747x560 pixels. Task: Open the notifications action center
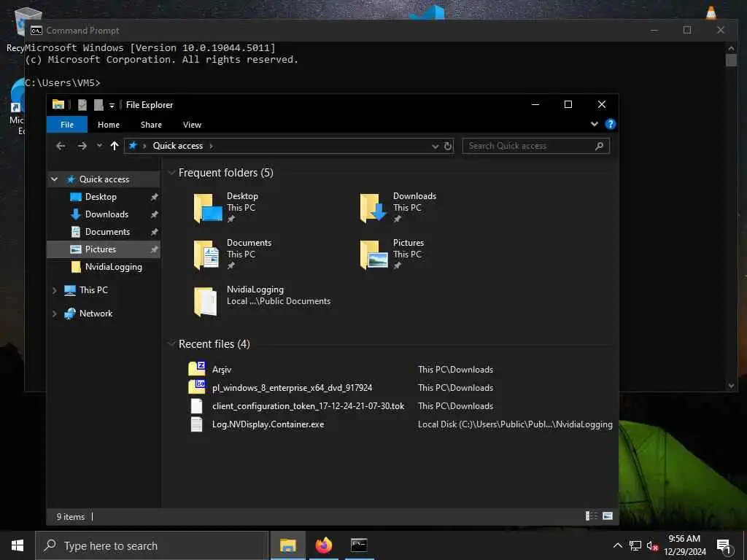point(724,546)
